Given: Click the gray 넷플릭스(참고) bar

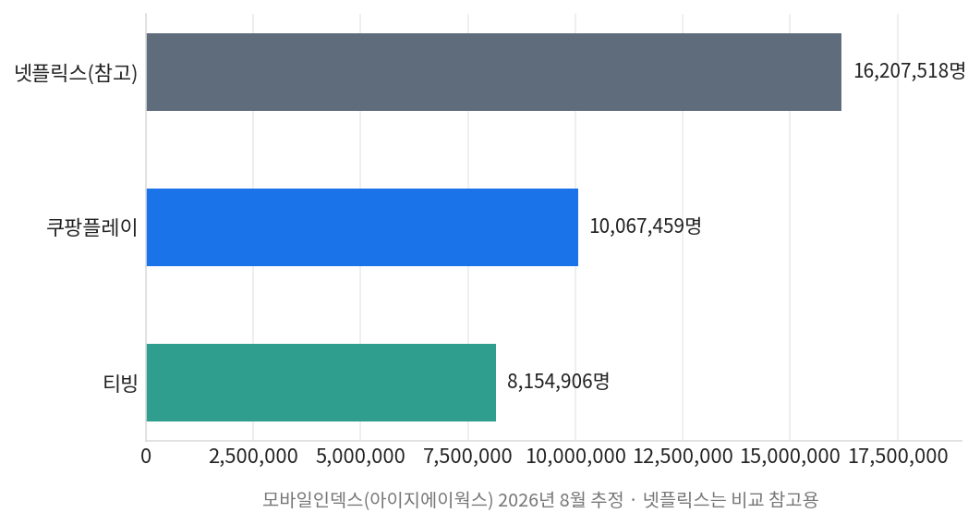Looking at the screenshot, I should point(494,72).
